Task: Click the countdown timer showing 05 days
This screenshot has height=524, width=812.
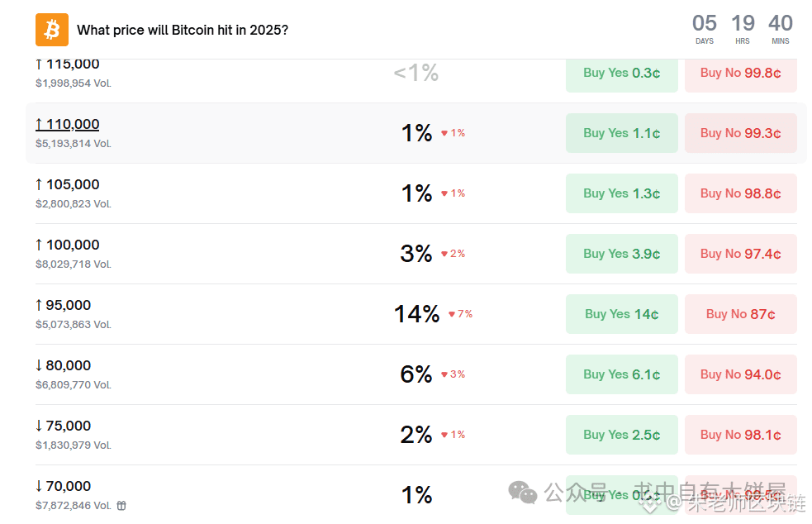Action: pos(705,29)
